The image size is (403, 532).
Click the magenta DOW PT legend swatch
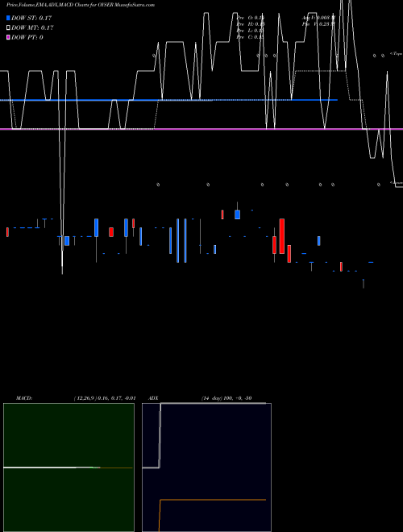coord(8,38)
